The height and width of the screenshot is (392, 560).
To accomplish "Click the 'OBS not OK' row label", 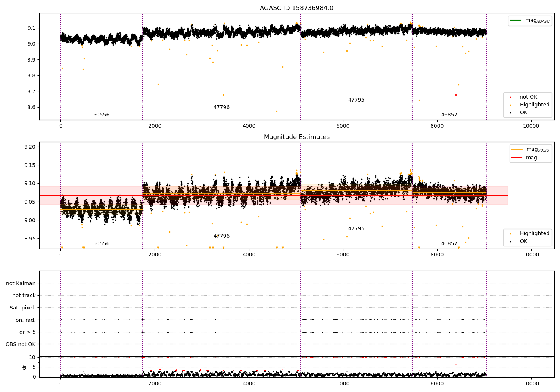I will (21, 344).
